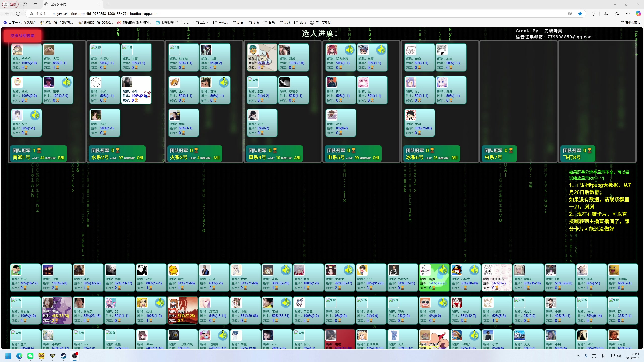Open the 龙神 player card
The height and width of the screenshot is (362, 644).
tap(419, 123)
